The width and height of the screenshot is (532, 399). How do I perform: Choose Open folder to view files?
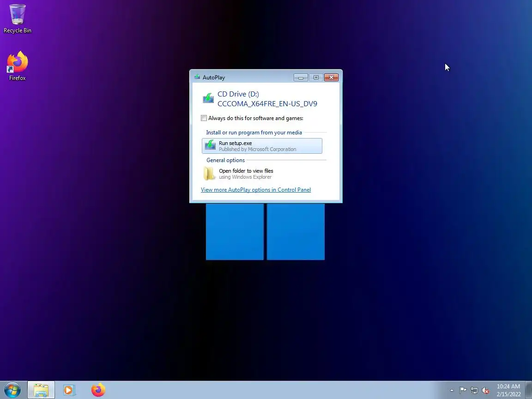pos(262,174)
